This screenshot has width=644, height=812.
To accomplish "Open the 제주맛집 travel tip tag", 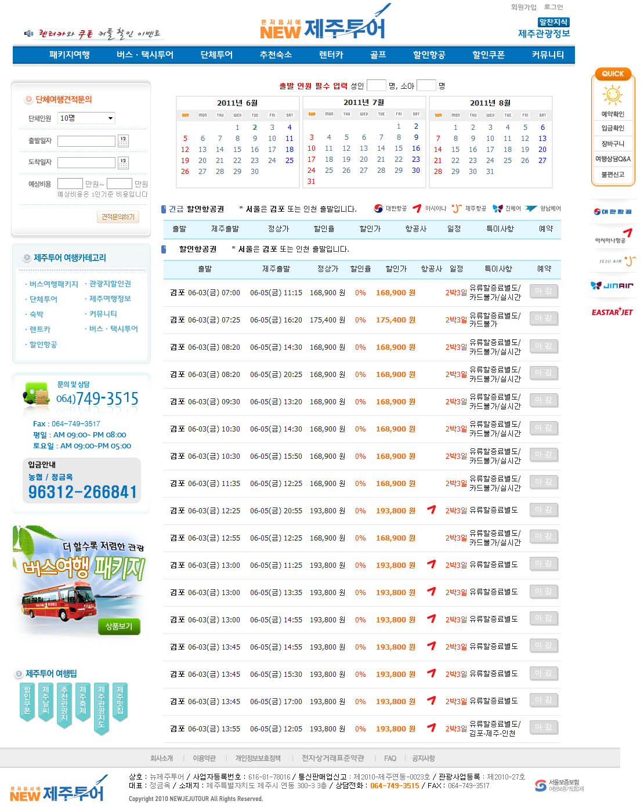I will (x=120, y=702).
